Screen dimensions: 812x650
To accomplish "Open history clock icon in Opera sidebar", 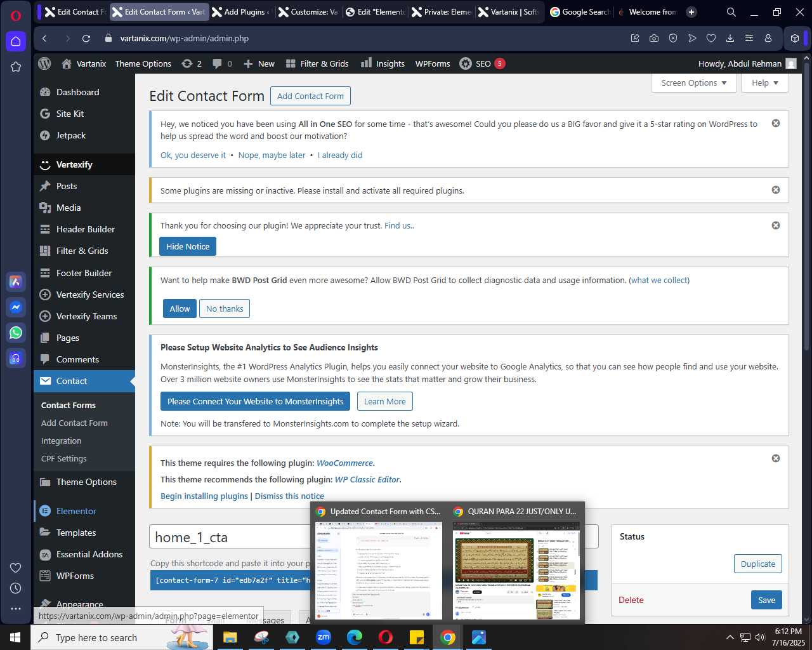I will pos(16,588).
